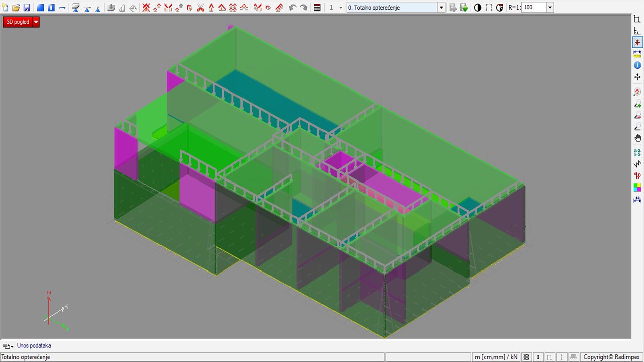The height and width of the screenshot is (362, 644).
Task: Open the multicolor palette icon
Action: click(637, 187)
